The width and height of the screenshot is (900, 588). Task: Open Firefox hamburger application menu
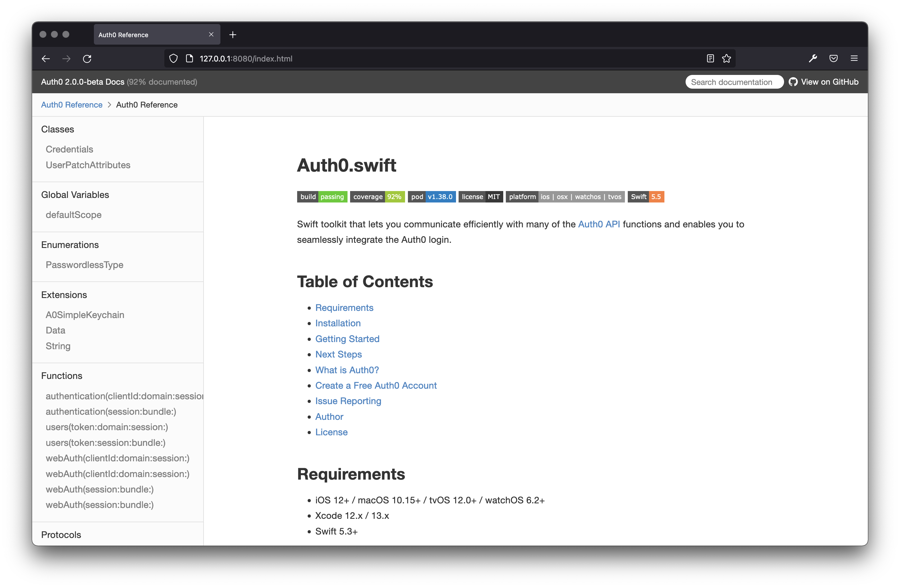click(x=854, y=59)
